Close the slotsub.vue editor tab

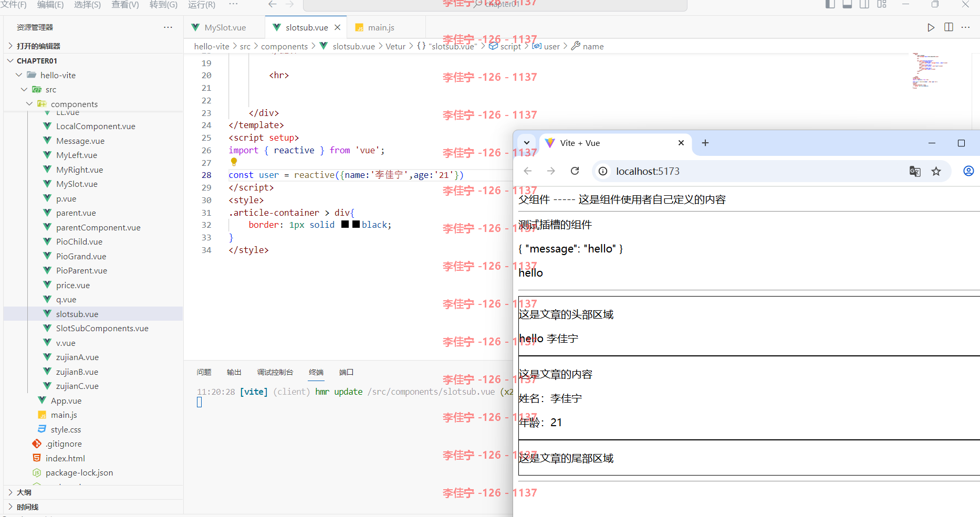pyautogui.click(x=338, y=27)
